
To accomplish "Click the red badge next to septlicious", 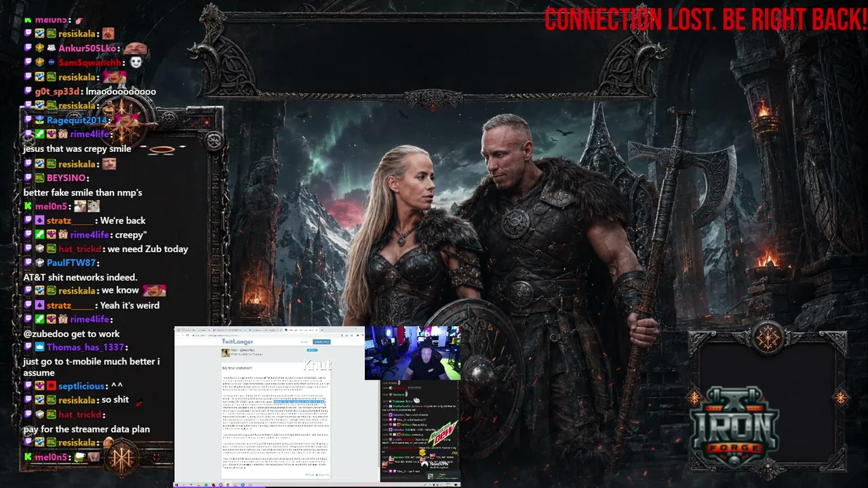I will [x=51, y=386].
